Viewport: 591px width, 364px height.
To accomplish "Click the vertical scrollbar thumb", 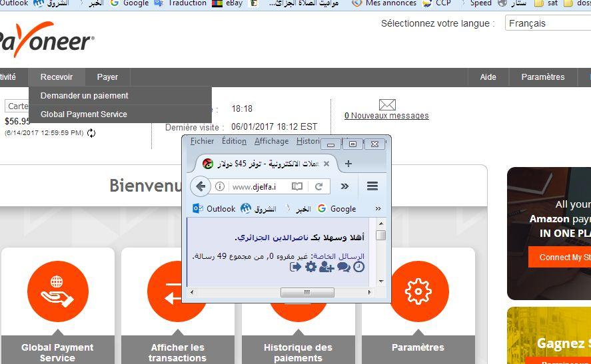I will [x=381, y=236].
